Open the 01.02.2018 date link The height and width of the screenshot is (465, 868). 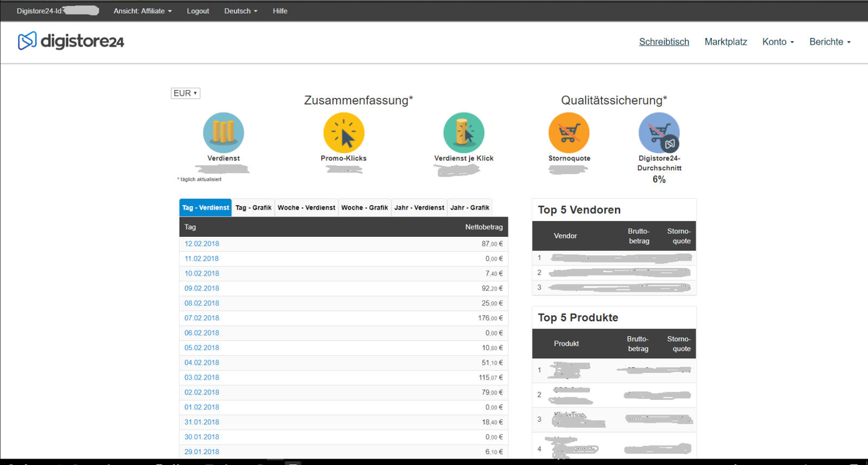pyautogui.click(x=202, y=407)
